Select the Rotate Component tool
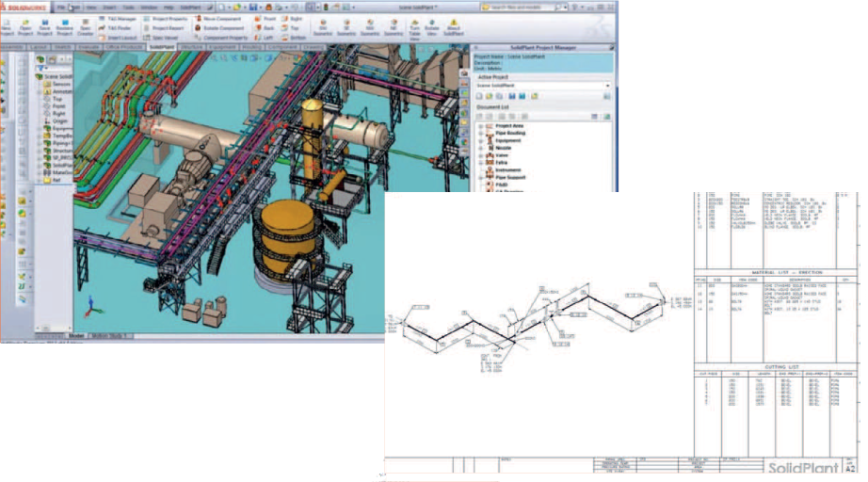The height and width of the screenshot is (482, 868). tap(222, 28)
